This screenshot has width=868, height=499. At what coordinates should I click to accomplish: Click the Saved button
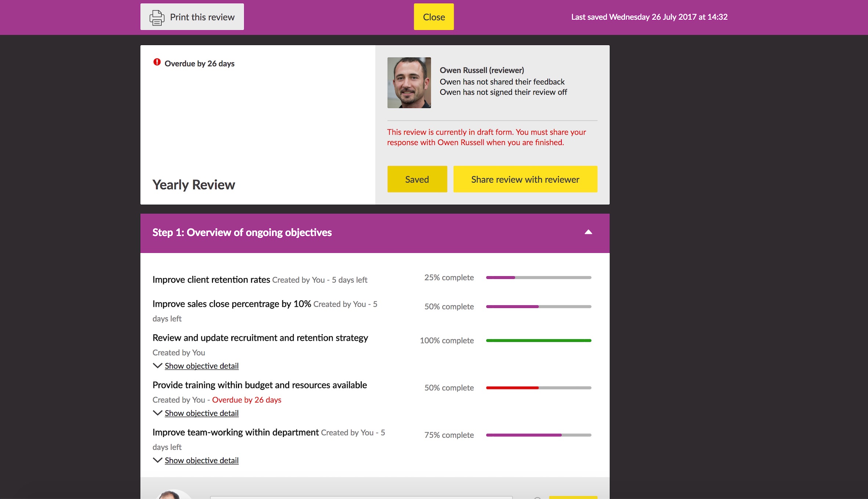click(x=417, y=179)
